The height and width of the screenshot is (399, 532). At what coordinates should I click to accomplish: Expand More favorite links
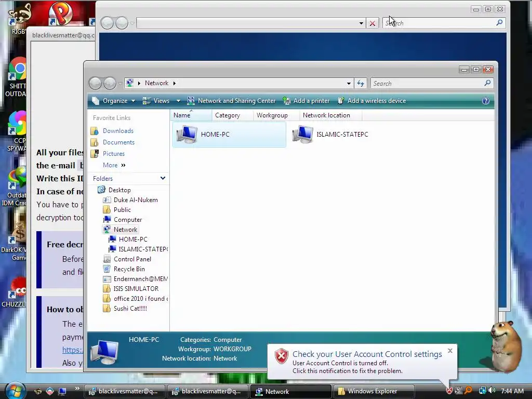point(114,165)
